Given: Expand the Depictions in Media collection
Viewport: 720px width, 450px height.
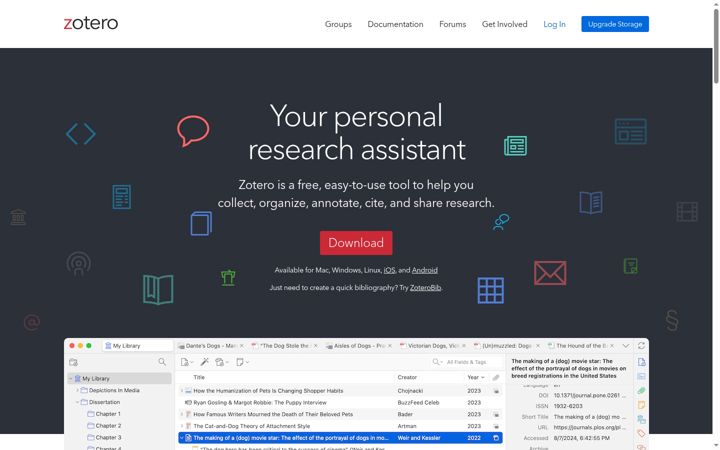Looking at the screenshot, I should pos(77,390).
